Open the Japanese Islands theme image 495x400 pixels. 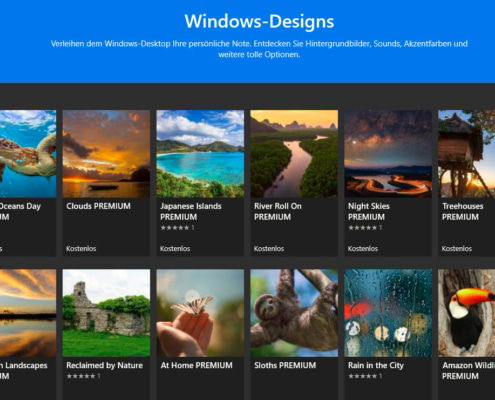pos(200,154)
